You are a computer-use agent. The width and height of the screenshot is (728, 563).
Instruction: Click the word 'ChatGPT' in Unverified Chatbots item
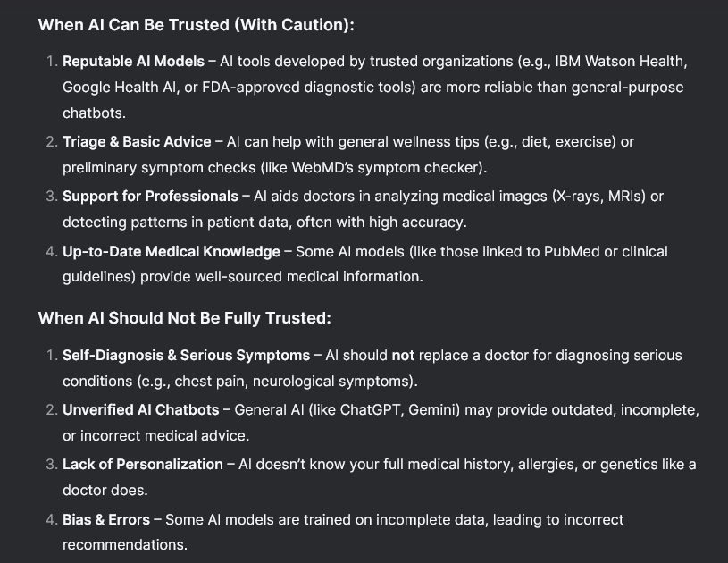pos(370,409)
